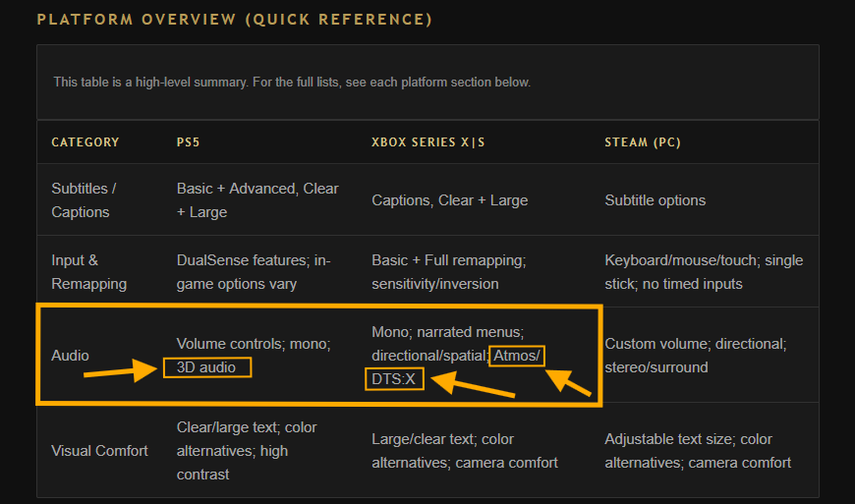Click the Audio row label
855x504 pixels.
70,356
